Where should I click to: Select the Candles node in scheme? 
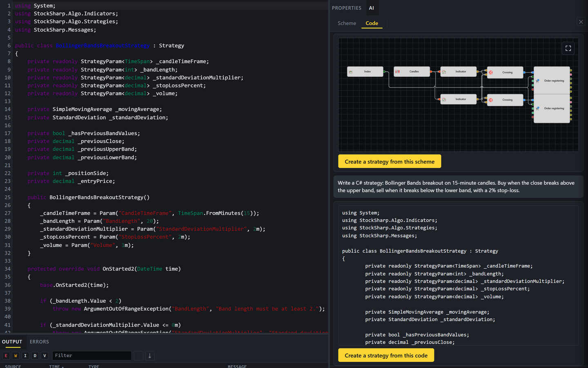(412, 72)
